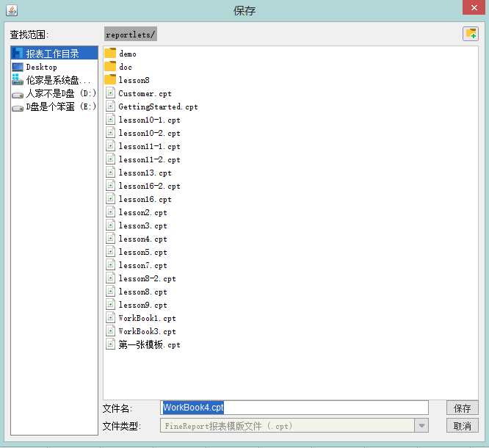This screenshot has height=448, width=489.
Task: Click the reportlets/ path box
Action: tap(131, 34)
